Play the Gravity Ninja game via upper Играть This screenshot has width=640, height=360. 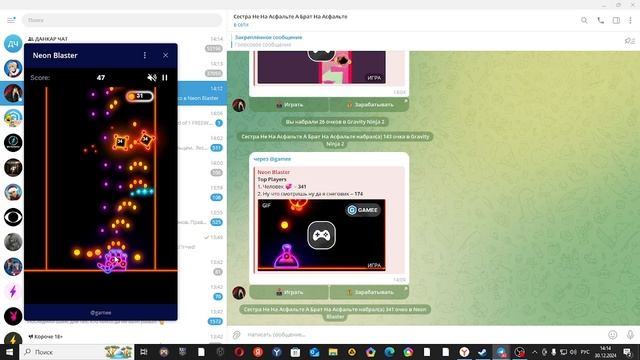click(289, 104)
